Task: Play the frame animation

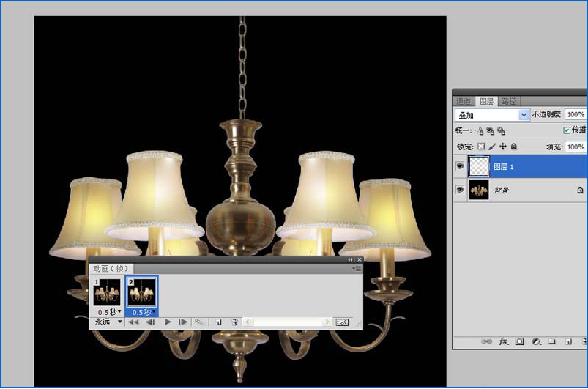Action: [x=168, y=322]
